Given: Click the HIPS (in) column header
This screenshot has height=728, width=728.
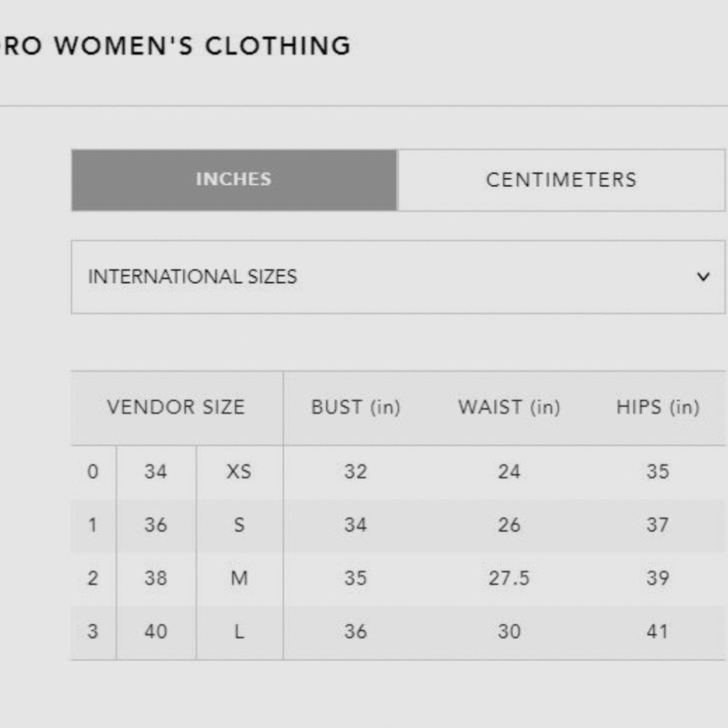Looking at the screenshot, I should click(x=658, y=407).
